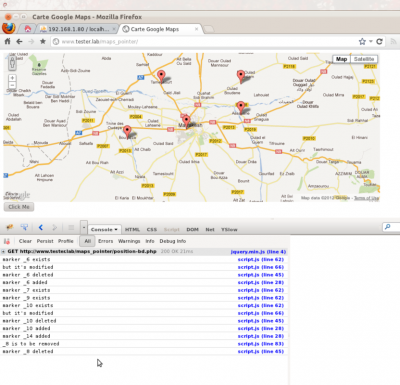Image resolution: width=400 pixels, height=385 pixels.
Task: Click the marker over Marrakech center
Action: coord(186,121)
